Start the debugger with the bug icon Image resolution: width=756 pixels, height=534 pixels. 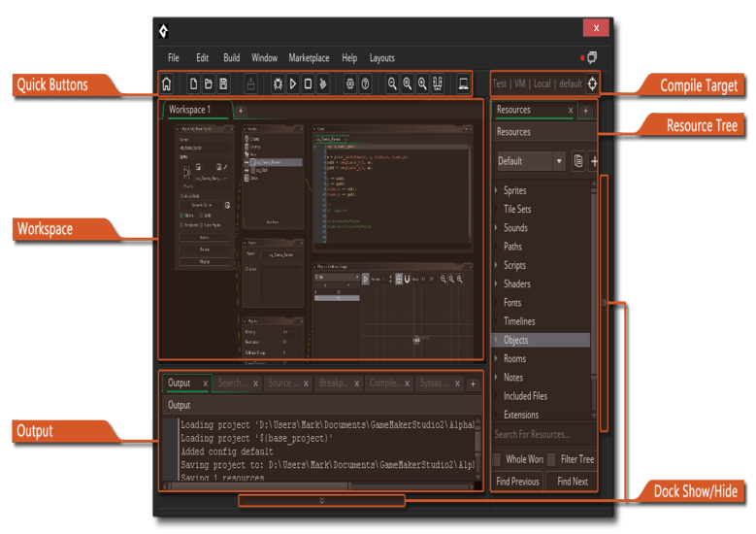pos(278,83)
